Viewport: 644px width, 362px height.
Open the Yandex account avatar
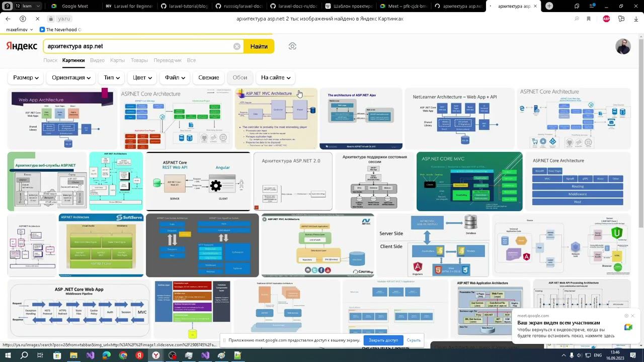[x=623, y=46]
